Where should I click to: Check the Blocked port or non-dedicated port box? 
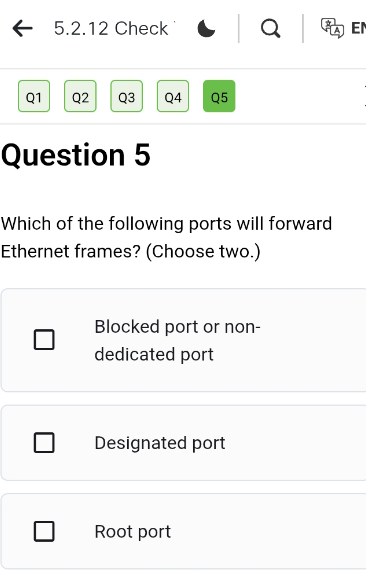[x=44, y=339]
